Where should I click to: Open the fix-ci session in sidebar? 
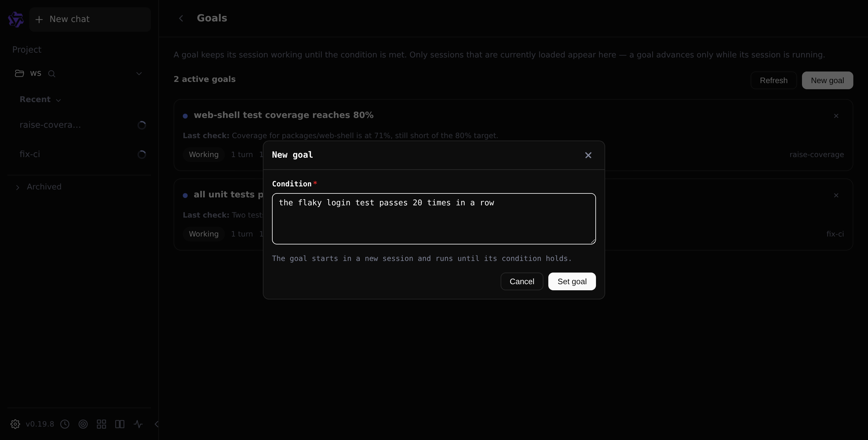click(x=79, y=154)
